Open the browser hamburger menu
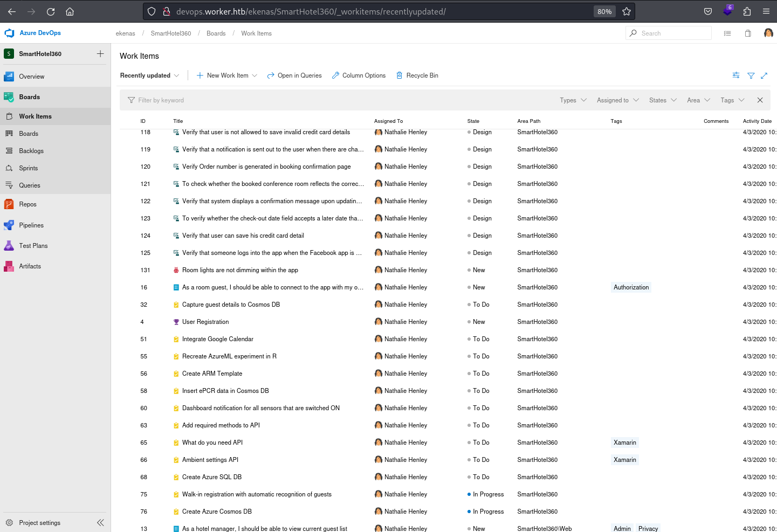Screen dimensions: 777x532 click(x=766, y=11)
